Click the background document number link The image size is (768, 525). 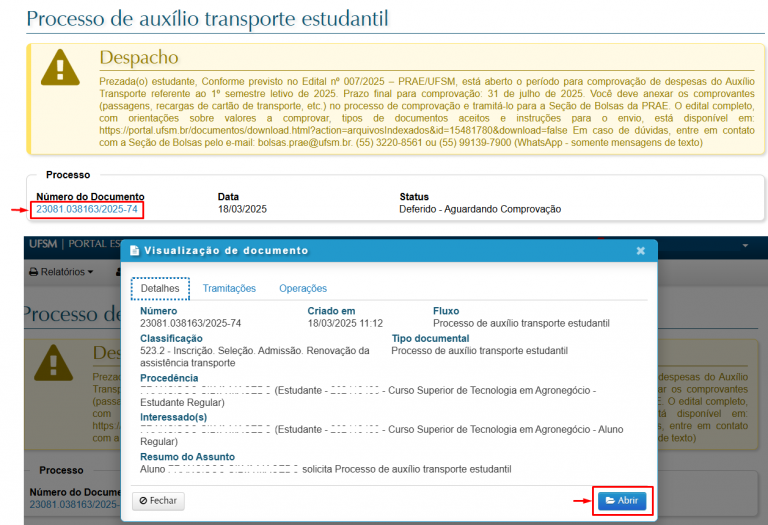[x=72, y=505]
